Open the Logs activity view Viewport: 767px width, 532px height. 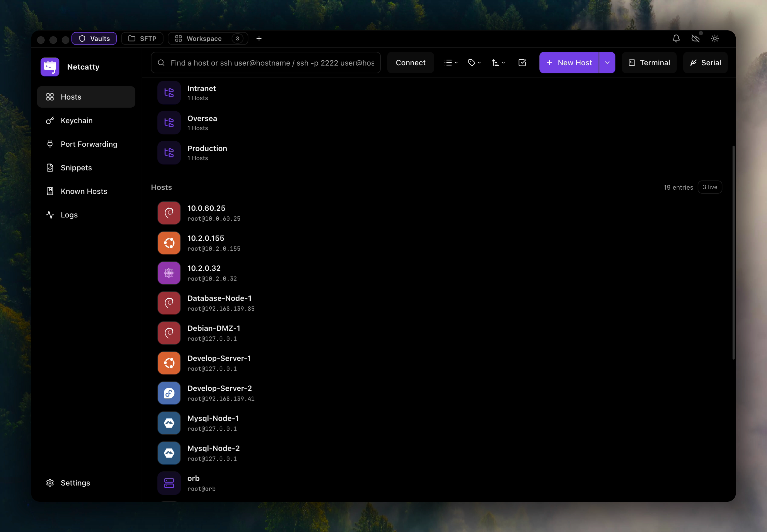tap(69, 215)
